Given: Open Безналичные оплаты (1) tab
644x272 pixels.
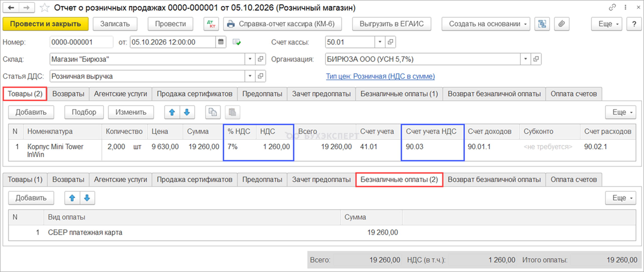Looking at the screenshot, I should 399,94.
